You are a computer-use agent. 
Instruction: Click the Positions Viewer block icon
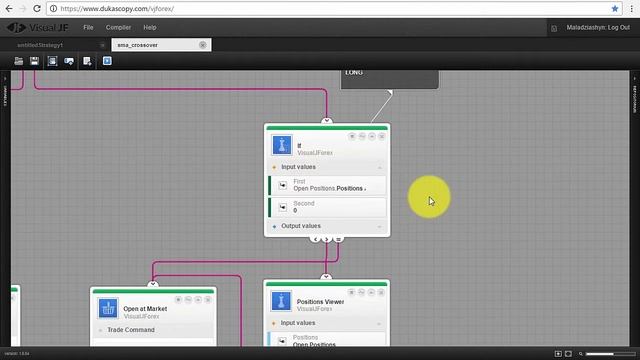point(281,301)
